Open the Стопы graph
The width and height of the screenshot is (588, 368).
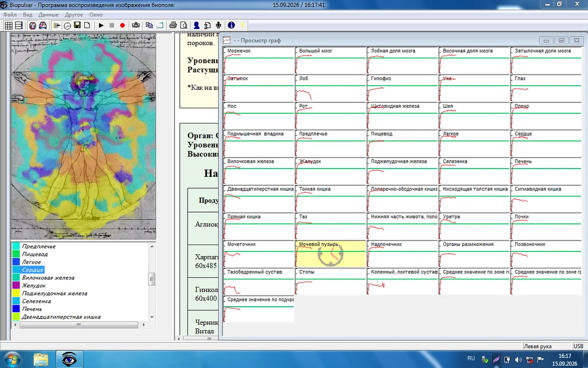coord(330,281)
